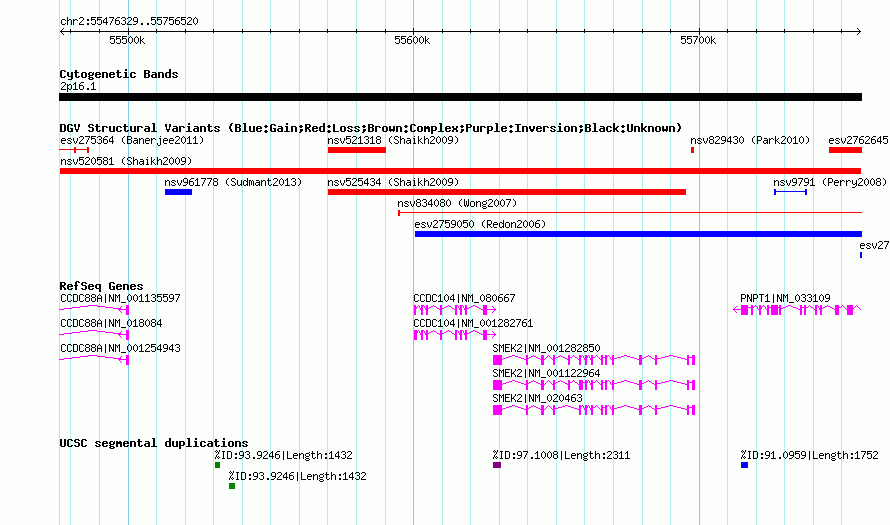Screen dimensions: 890x525
Task: Select the %ID:97.1008|Length:2311 label
Action: click(x=561, y=455)
